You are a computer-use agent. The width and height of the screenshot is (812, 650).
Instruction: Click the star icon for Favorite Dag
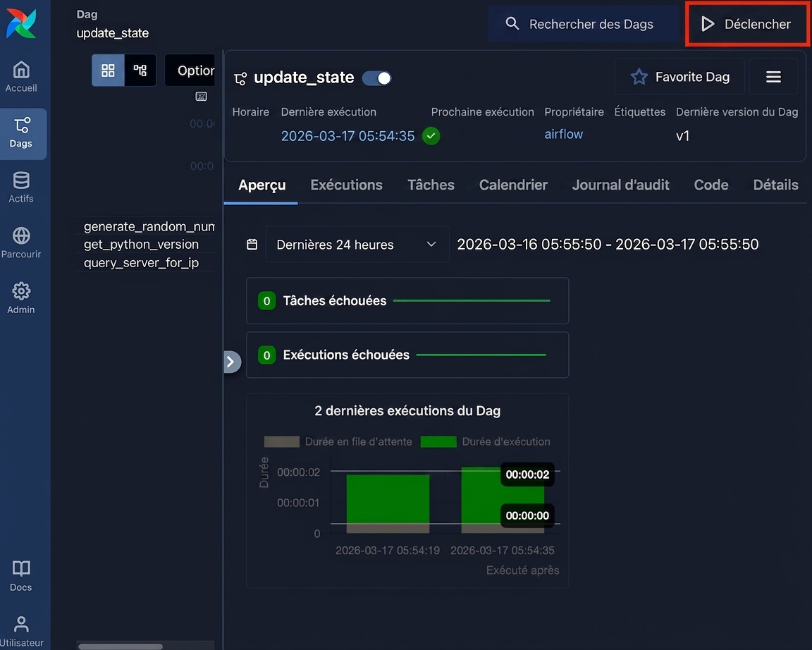[639, 77]
